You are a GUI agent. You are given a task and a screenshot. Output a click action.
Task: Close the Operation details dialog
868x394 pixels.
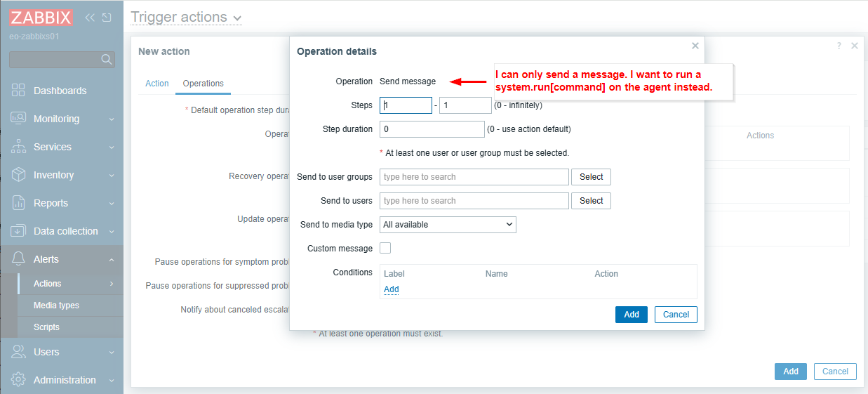click(695, 46)
